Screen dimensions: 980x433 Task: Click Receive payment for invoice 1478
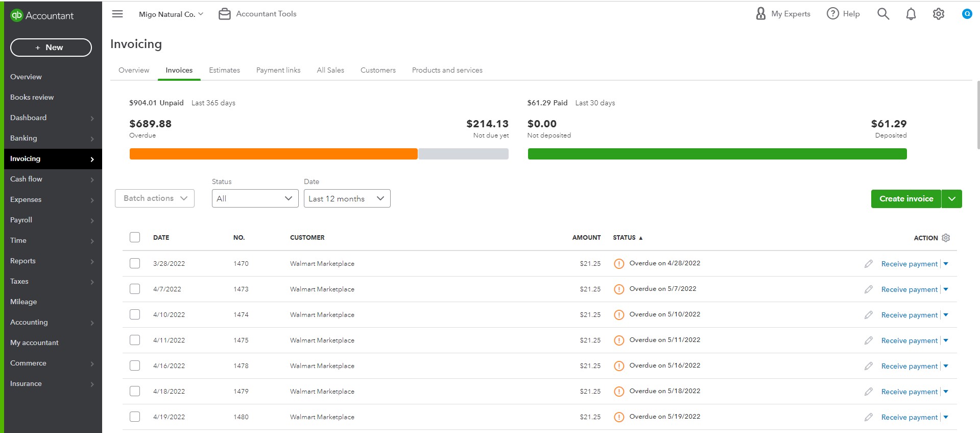[909, 366]
